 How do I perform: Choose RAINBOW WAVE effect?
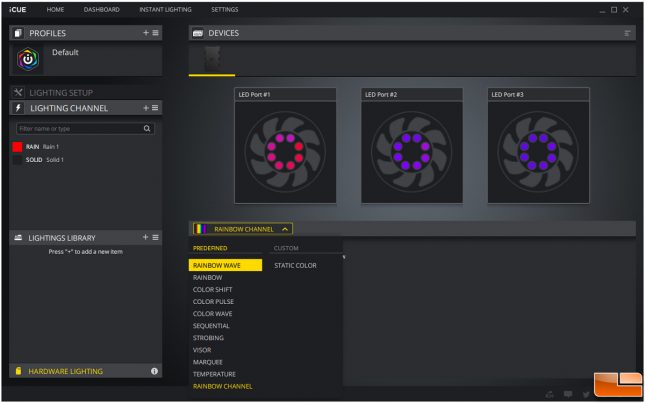[225, 265]
